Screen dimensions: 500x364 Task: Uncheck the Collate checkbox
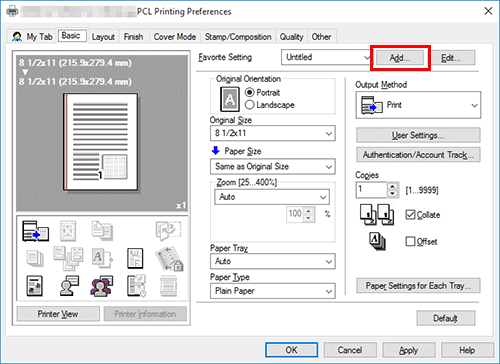tap(410, 215)
